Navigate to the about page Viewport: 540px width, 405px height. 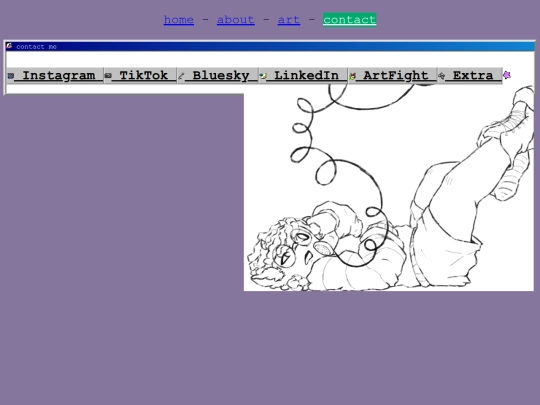click(236, 20)
